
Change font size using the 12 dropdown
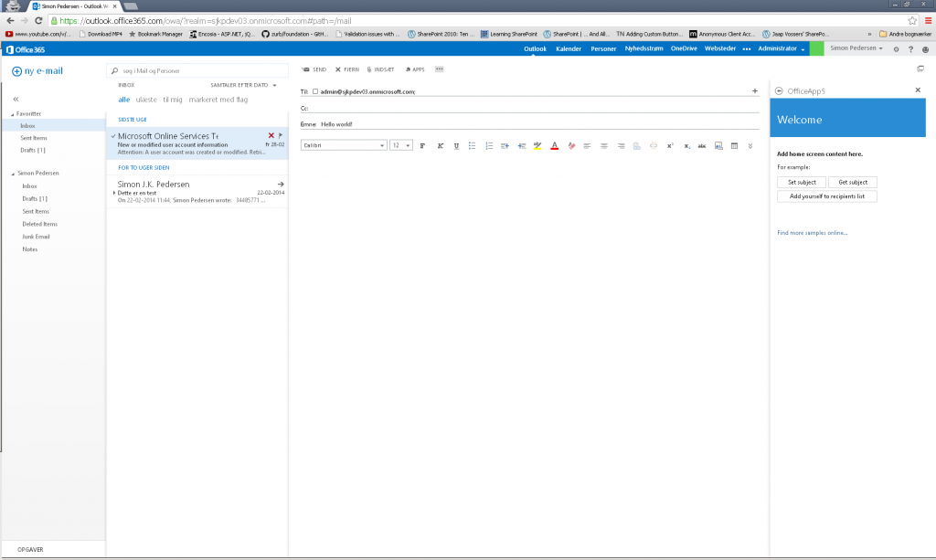tap(399, 144)
